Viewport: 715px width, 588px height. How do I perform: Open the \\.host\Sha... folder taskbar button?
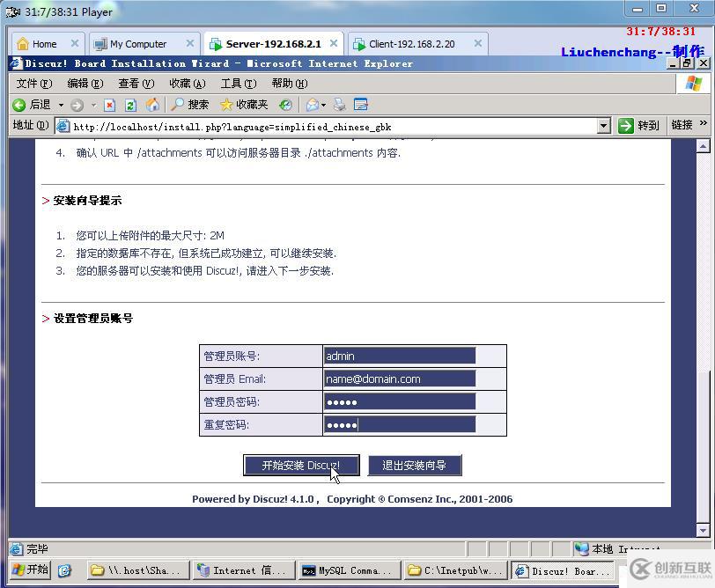(x=138, y=570)
